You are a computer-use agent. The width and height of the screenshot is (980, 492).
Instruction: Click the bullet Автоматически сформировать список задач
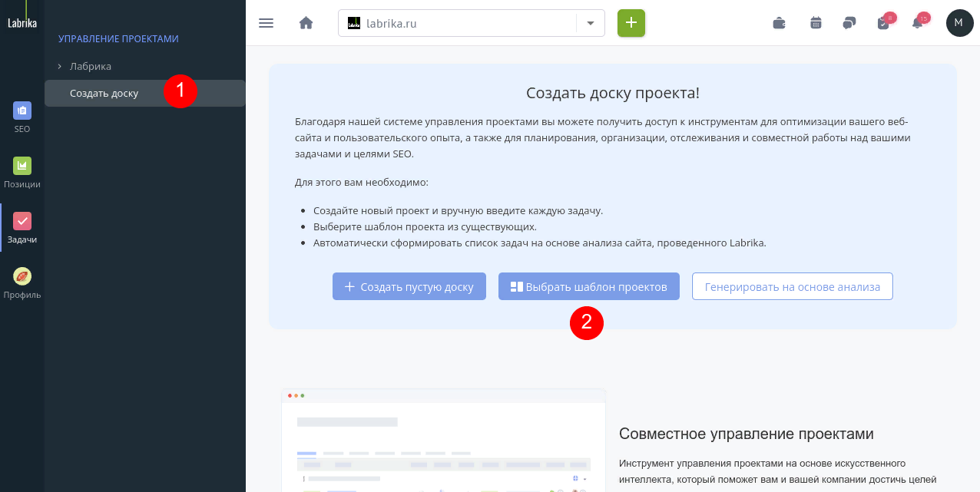[x=540, y=243]
